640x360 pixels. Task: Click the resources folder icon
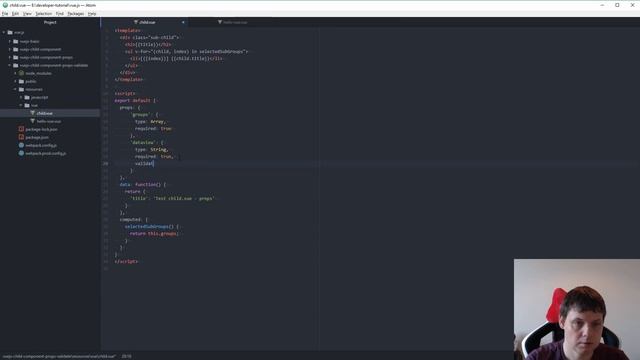pyautogui.click(x=22, y=89)
